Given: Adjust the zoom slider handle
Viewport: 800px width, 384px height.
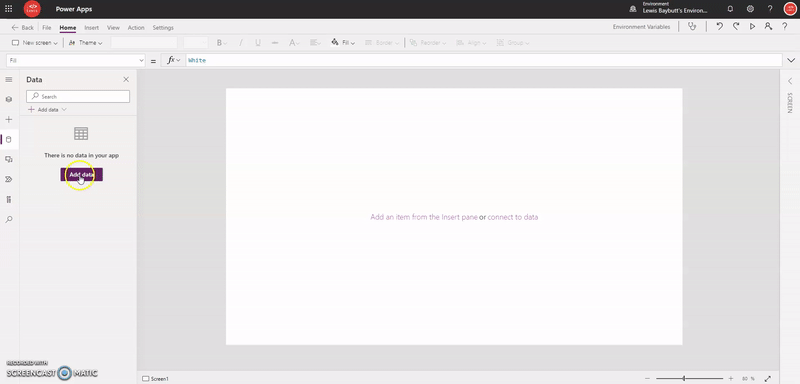Looking at the screenshot, I should 684,378.
